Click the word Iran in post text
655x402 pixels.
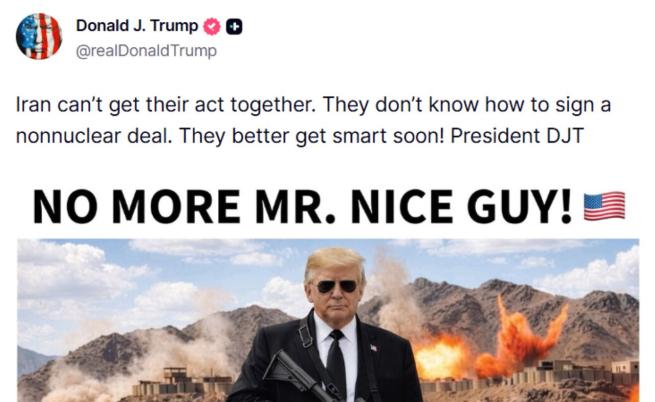(x=34, y=104)
